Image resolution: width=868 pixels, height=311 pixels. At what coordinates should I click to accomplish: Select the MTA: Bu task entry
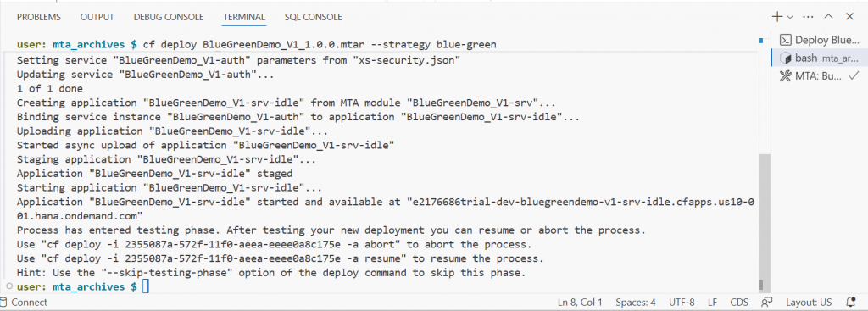pyautogui.click(x=820, y=75)
